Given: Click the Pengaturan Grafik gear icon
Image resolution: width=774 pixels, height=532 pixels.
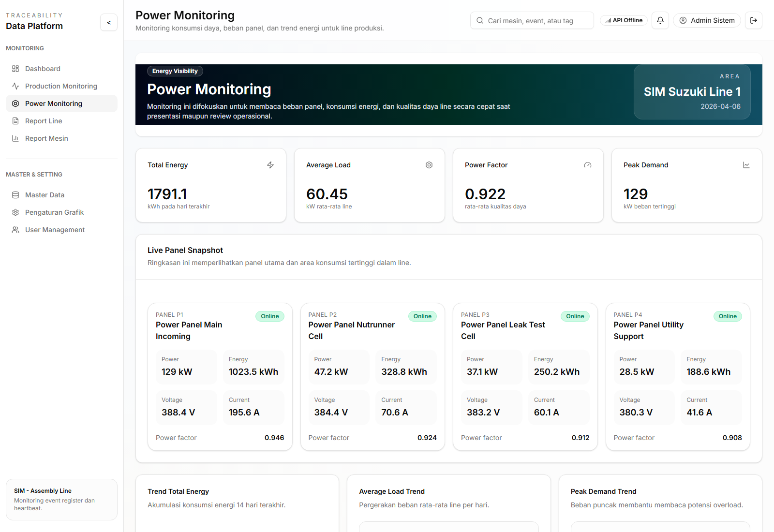Looking at the screenshot, I should coord(15,212).
